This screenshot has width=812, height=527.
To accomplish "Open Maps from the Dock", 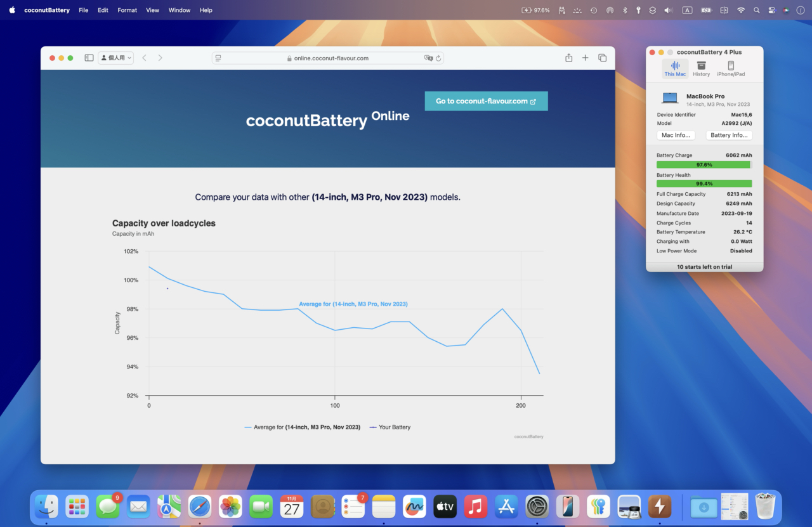I will click(x=169, y=506).
